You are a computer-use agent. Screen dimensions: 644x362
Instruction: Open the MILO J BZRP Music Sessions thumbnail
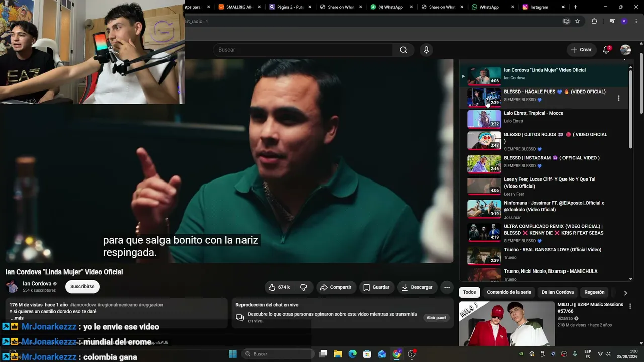[x=507, y=324]
